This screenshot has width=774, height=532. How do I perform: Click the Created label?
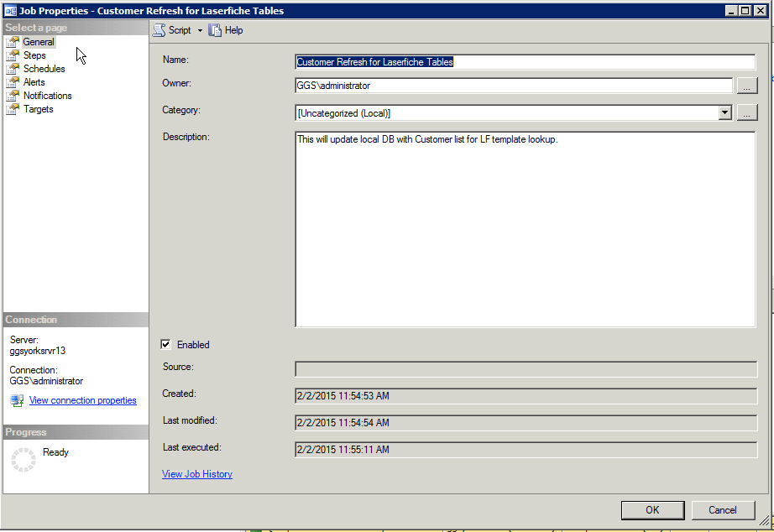[179, 394]
